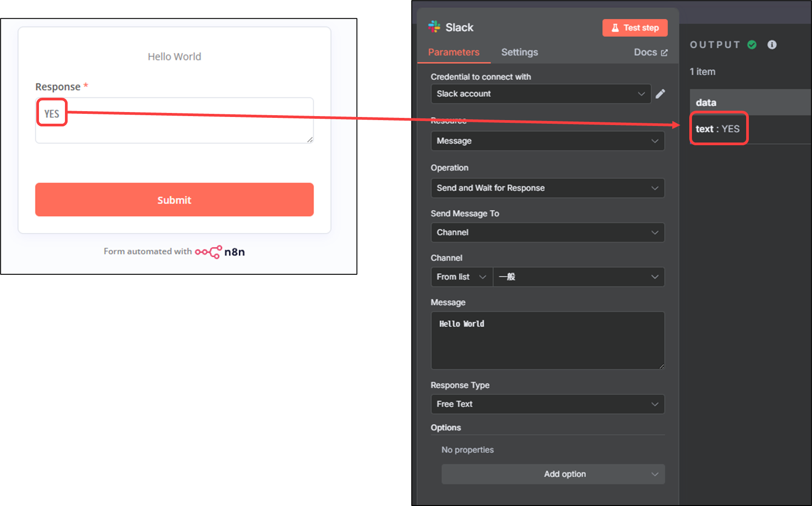
Task: Click the 1 item output count
Action: point(702,72)
